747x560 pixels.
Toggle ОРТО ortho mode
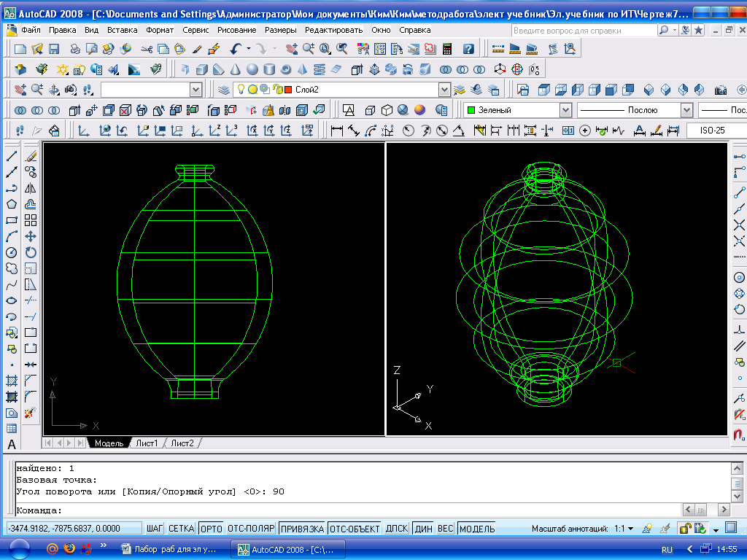click(x=211, y=529)
